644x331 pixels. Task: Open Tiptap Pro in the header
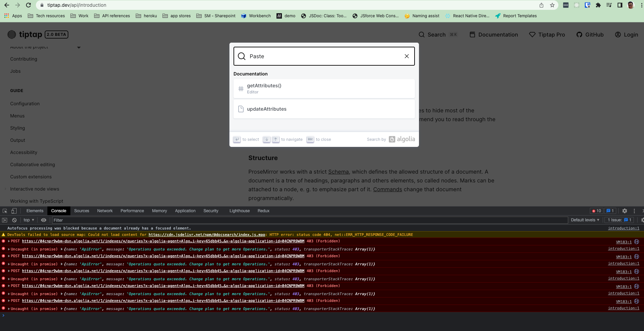pyautogui.click(x=547, y=35)
